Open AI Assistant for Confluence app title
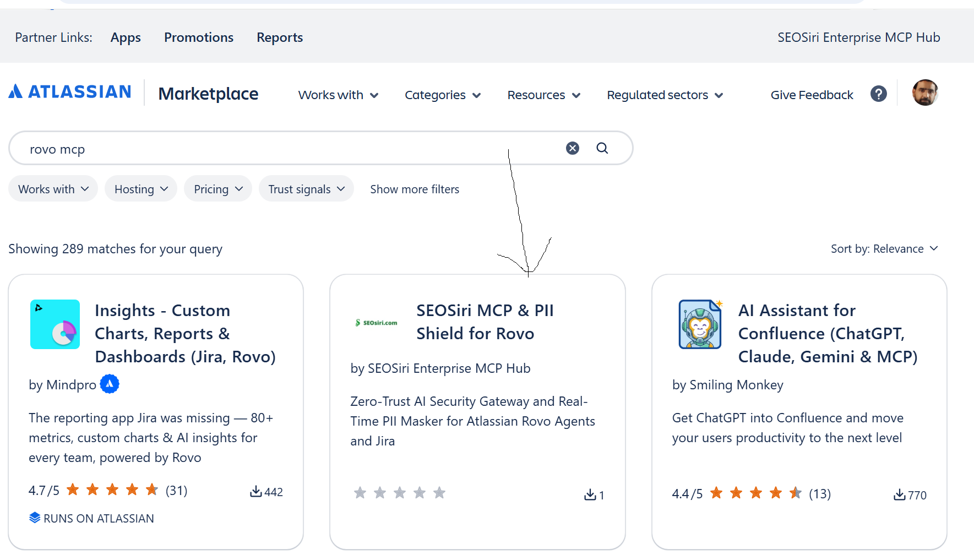 click(828, 333)
